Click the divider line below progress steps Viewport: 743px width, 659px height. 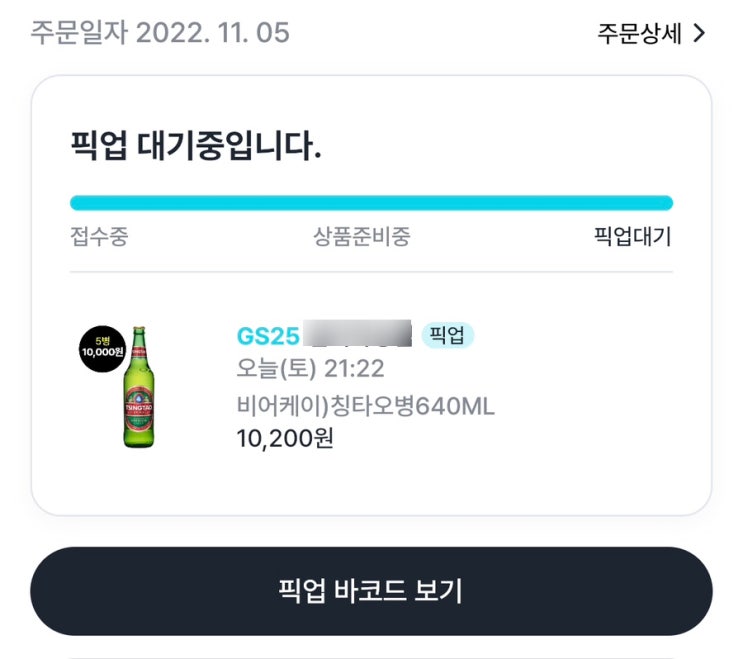[371, 272]
